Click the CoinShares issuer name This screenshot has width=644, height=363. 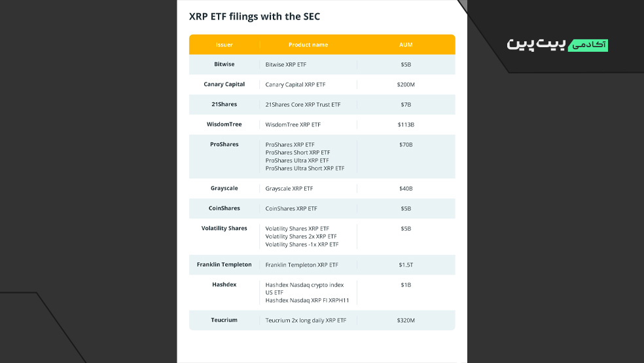[x=224, y=208]
